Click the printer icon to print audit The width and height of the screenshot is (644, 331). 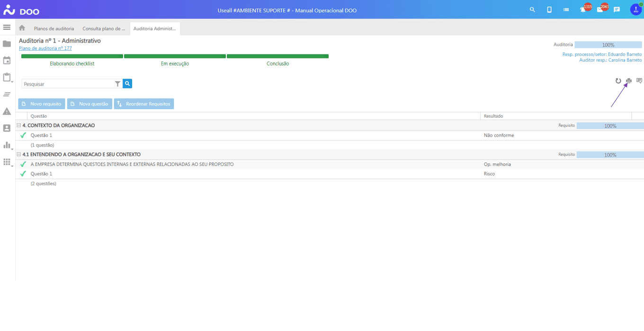[x=629, y=81]
